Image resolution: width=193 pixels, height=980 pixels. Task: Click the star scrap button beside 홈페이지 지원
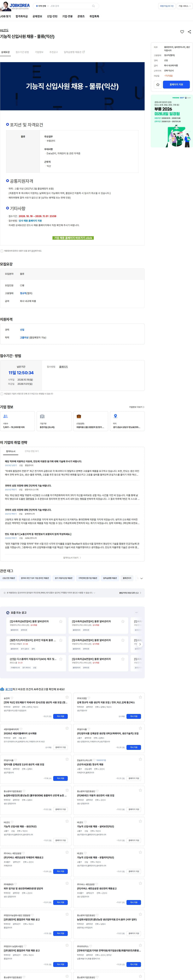(x=158, y=84)
